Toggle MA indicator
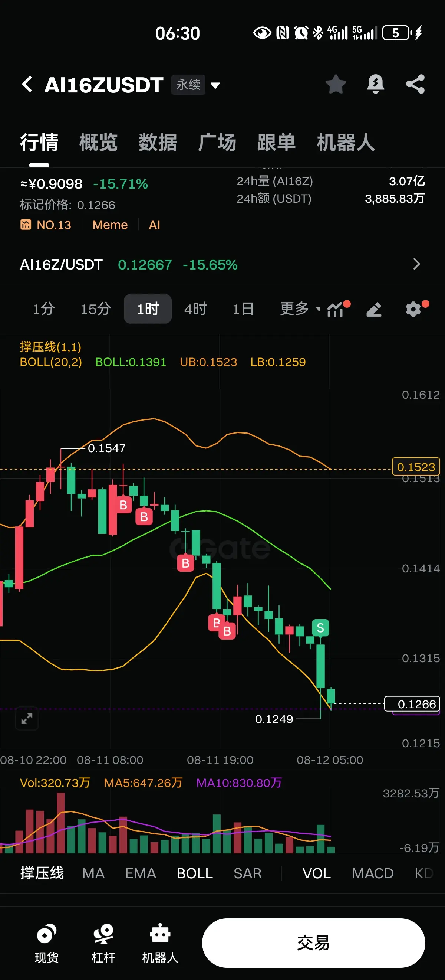The height and width of the screenshot is (980, 445). tap(93, 873)
